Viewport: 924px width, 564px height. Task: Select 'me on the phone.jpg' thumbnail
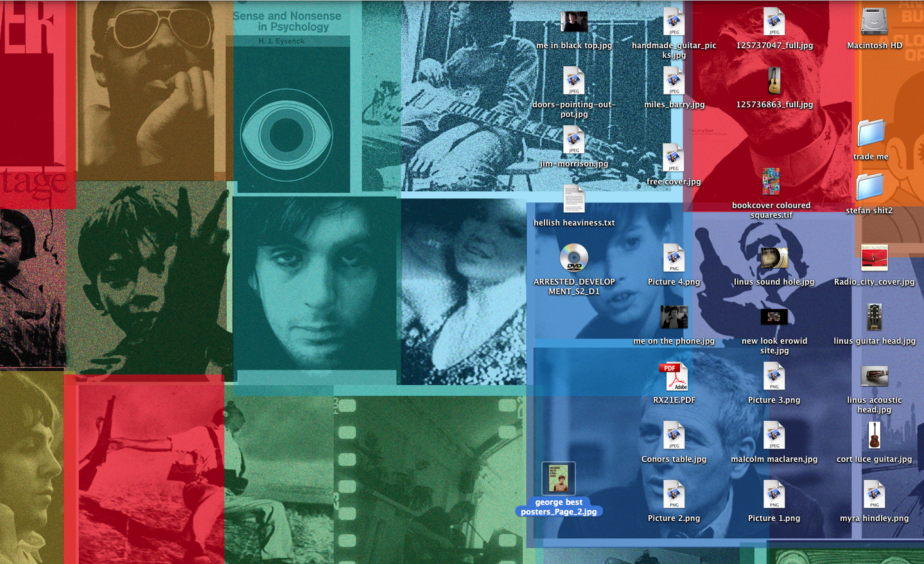pyautogui.click(x=674, y=317)
